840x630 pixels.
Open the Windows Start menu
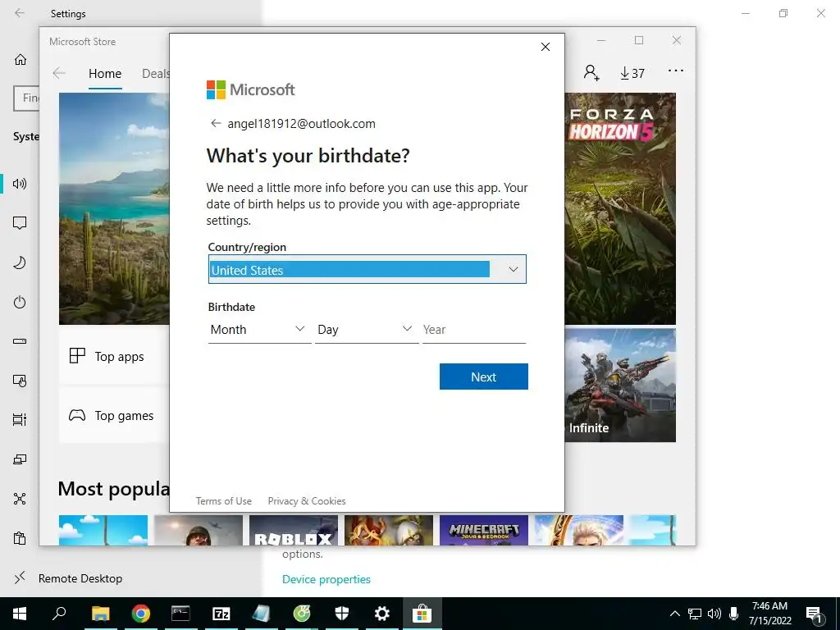click(20, 614)
